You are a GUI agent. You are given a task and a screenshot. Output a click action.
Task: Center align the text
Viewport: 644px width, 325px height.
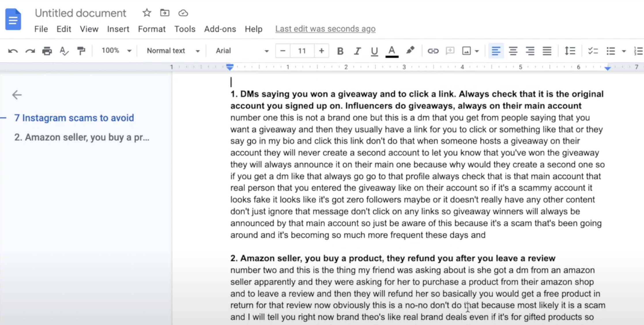click(513, 51)
